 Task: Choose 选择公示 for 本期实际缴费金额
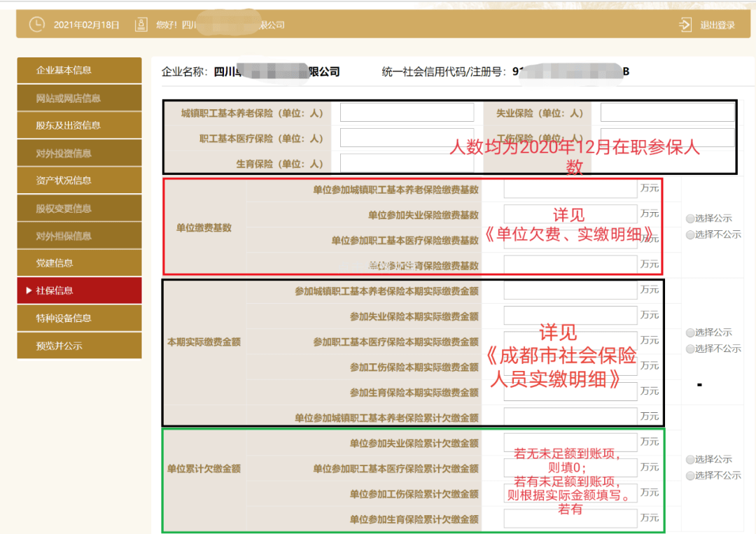(x=690, y=333)
